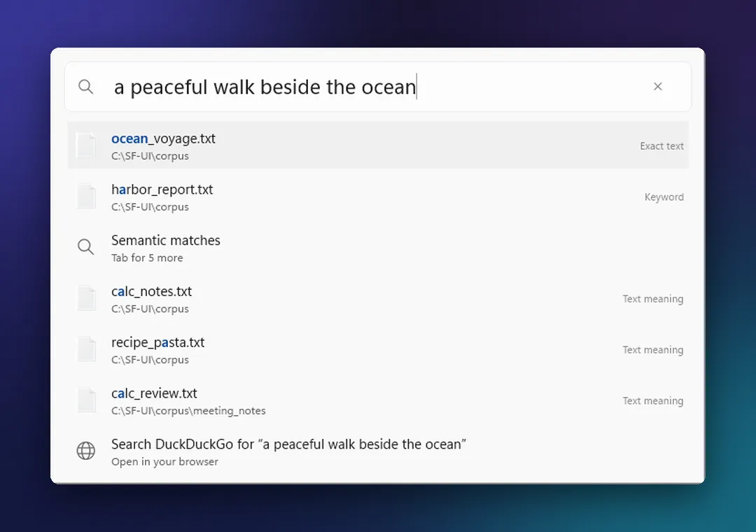Open the ocean_voyage.txt result
756x532 pixels.
(x=377, y=146)
